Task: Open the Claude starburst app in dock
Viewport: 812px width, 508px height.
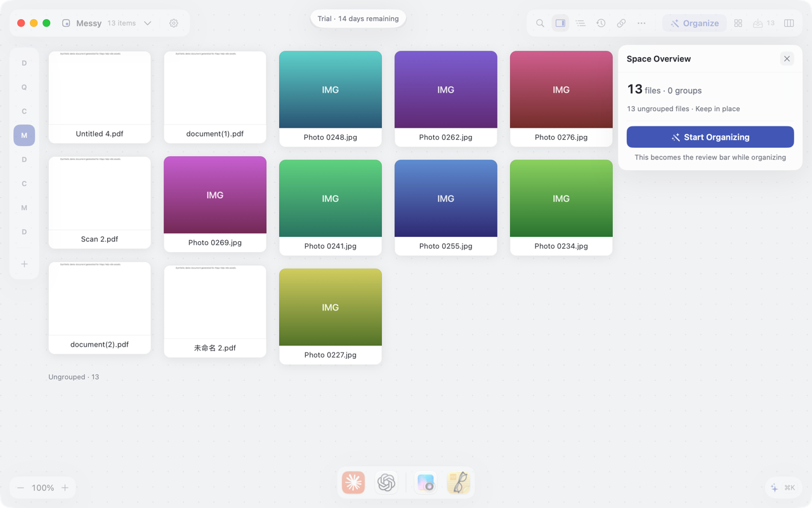Action: pyautogui.click(x=353, y=483)
